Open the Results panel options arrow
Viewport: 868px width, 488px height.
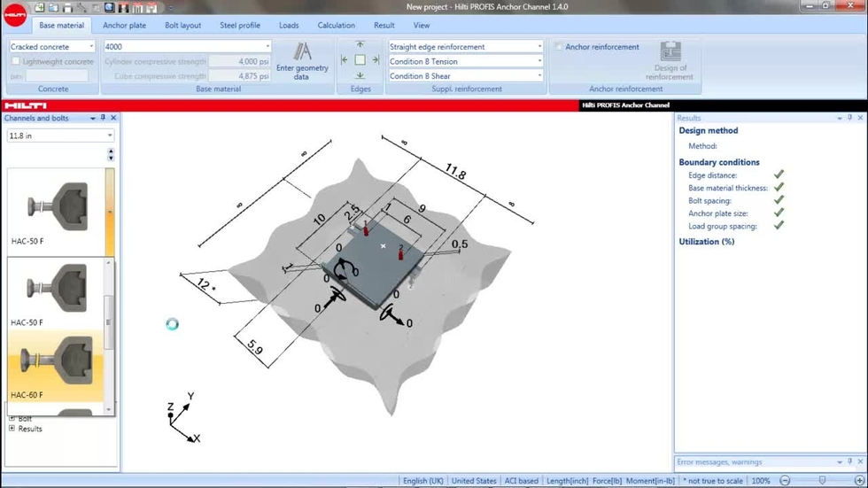(840, 119)
